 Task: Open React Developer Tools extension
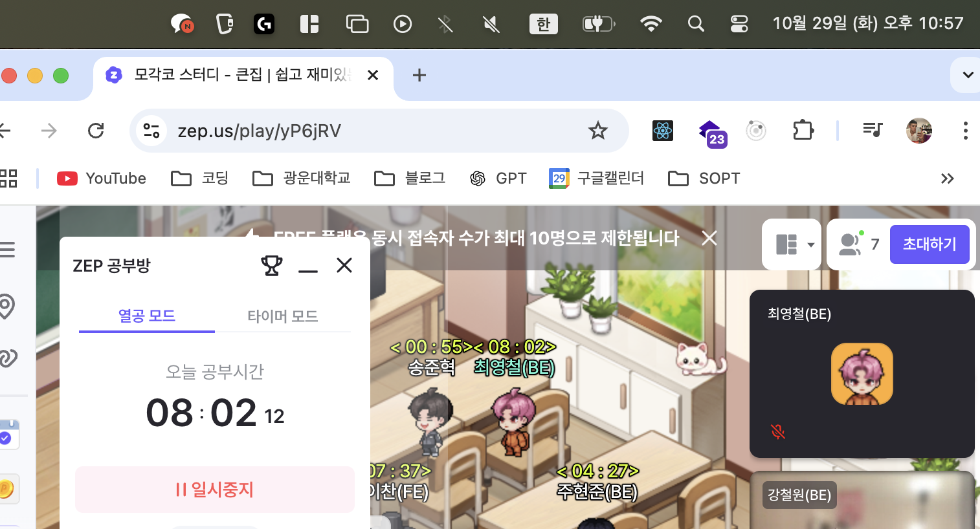663,131
